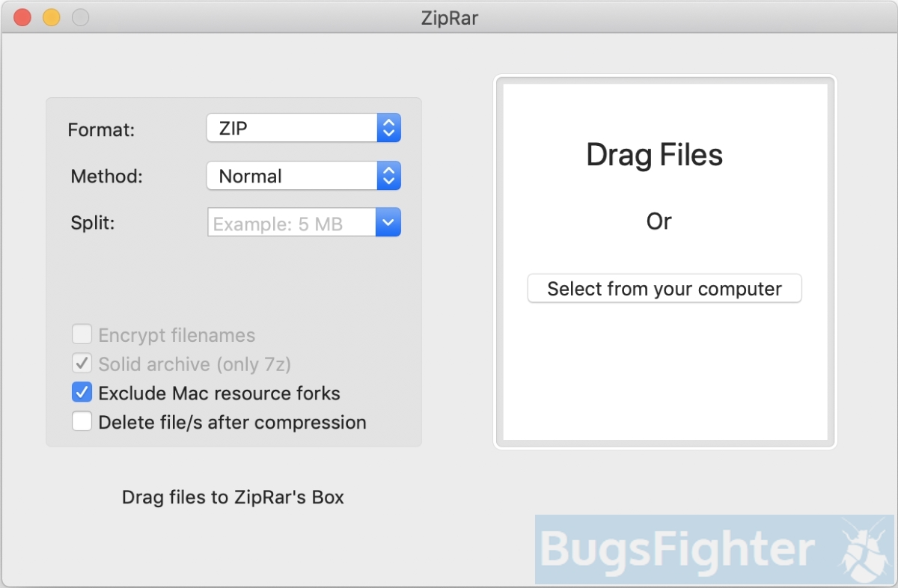Toggle the Encrypt filenames checkbox

(x=82, y=334)
